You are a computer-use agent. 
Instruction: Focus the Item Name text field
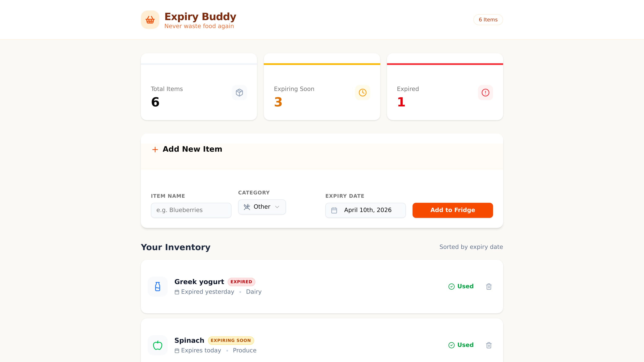coord(191,210)
